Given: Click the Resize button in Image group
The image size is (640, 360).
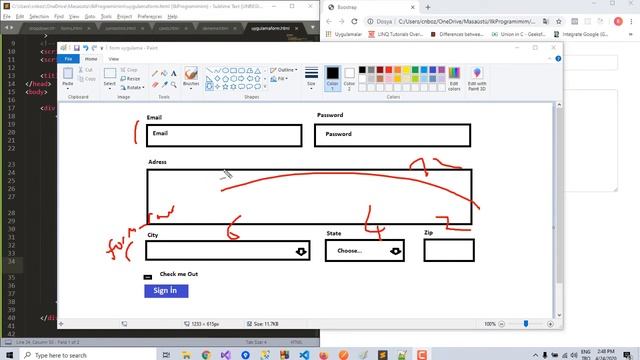Looking at the screenshot, I should tap(130, 78).
